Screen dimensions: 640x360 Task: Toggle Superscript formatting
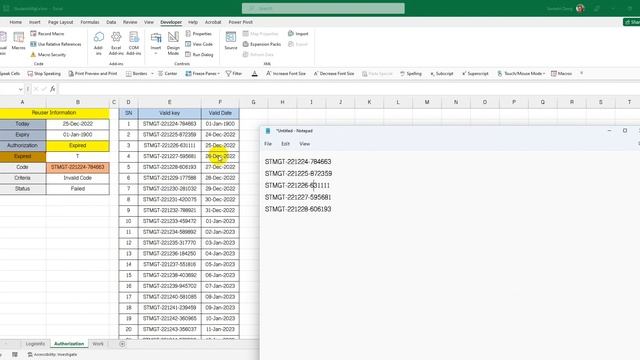(x=475, y=73)
